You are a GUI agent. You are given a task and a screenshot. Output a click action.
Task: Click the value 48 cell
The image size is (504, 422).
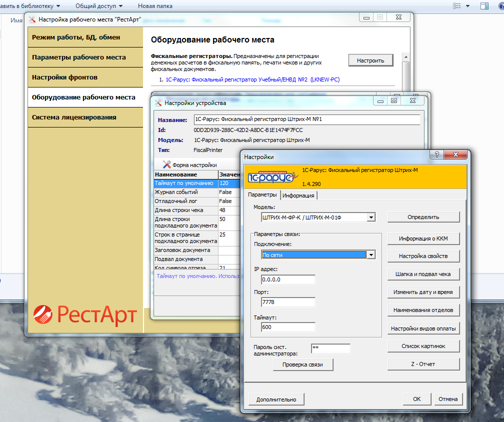tap(229, 210)
